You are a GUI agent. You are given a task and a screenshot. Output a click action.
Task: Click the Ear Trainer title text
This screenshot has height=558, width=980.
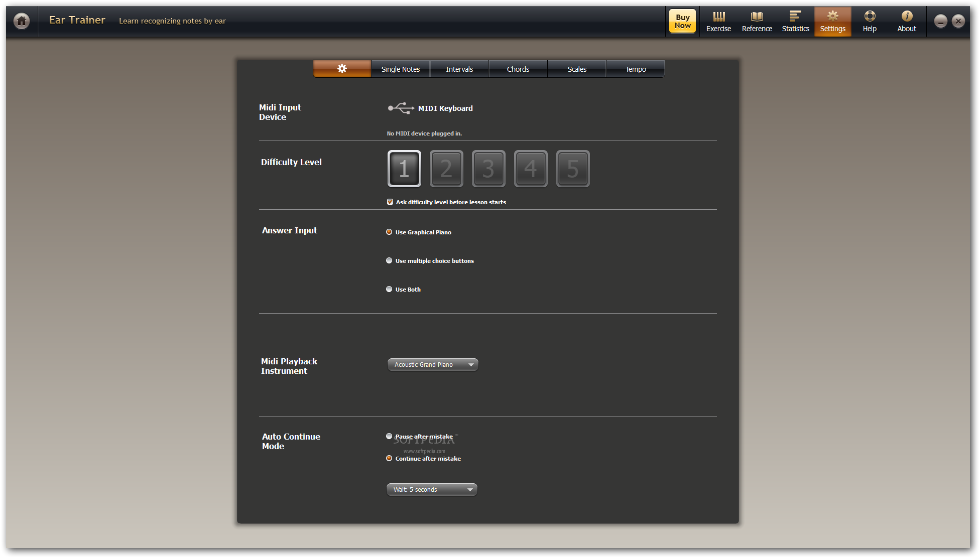click(x=77, y=20)
